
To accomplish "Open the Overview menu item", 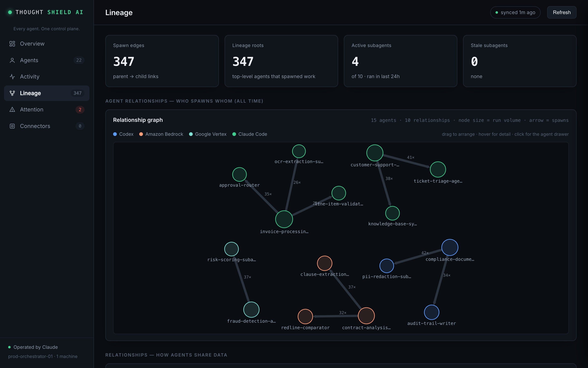I will pos(47,44).
